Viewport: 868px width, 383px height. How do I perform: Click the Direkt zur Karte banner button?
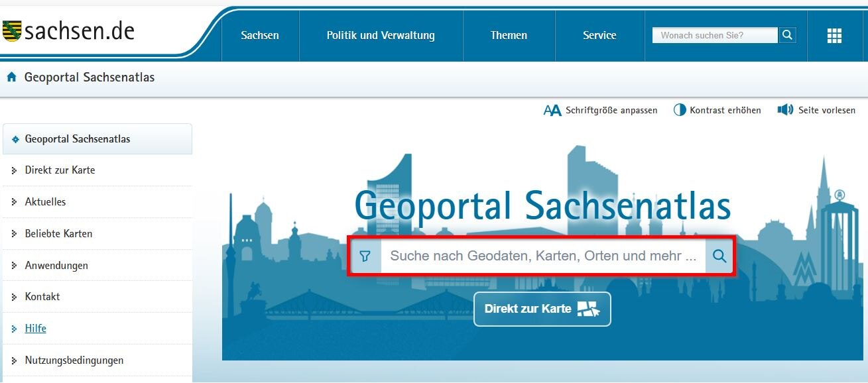click(x=542, y=309)
